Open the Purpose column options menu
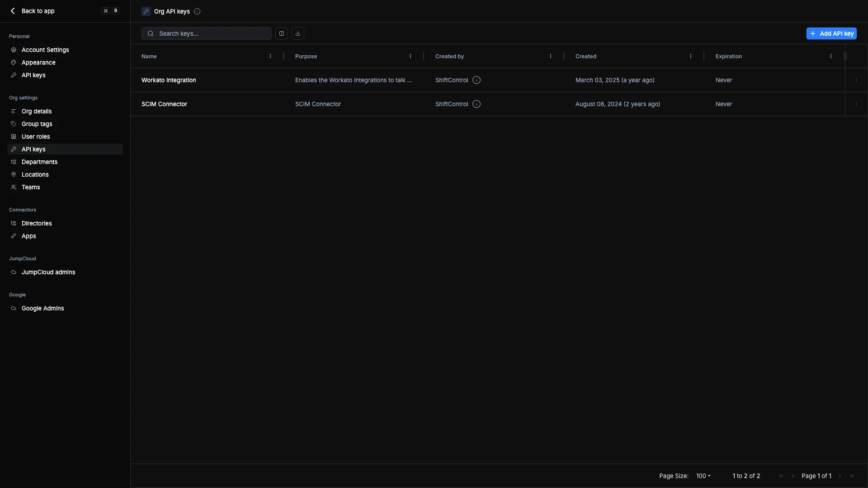The width and height of the screenshot is (868, 488). point(410,56)
